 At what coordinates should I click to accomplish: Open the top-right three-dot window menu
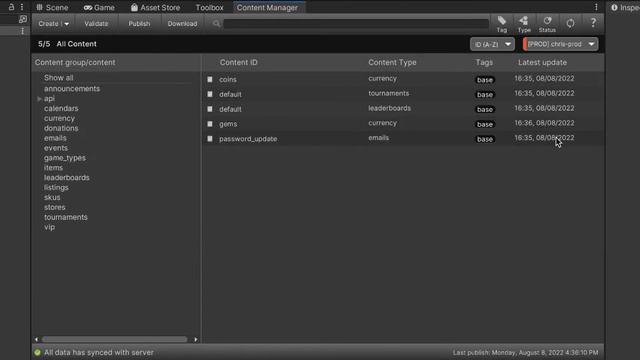[596, 7]
